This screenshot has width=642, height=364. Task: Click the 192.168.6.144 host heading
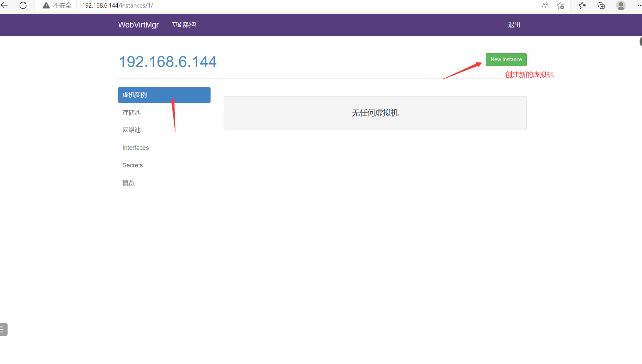coord(168,62)
